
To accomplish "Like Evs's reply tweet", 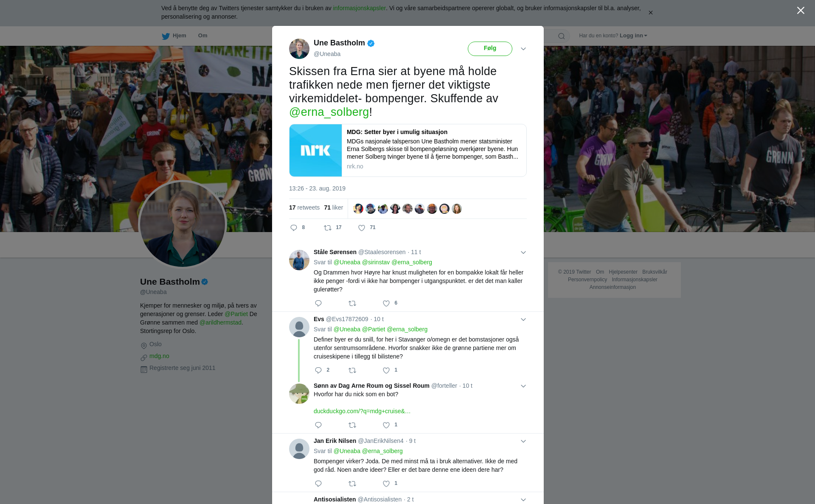I will (386, 370).
